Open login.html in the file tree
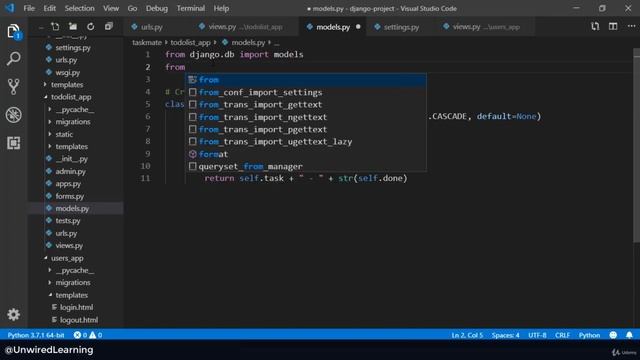The height and width of the screenshot is (360, 640). [76, 307]
